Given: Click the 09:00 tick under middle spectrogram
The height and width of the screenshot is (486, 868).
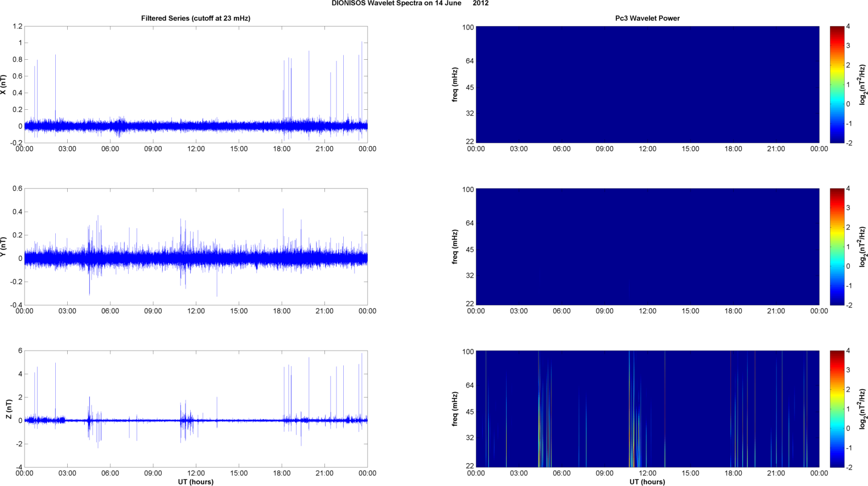Looking at the screenshot, I should click(x=604, y=311).
